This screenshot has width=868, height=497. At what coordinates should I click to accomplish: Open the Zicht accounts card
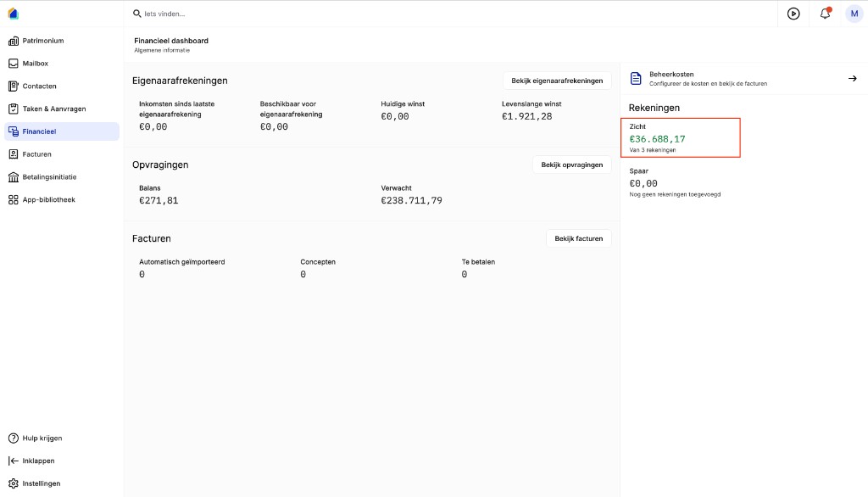(x=681, y=138)
